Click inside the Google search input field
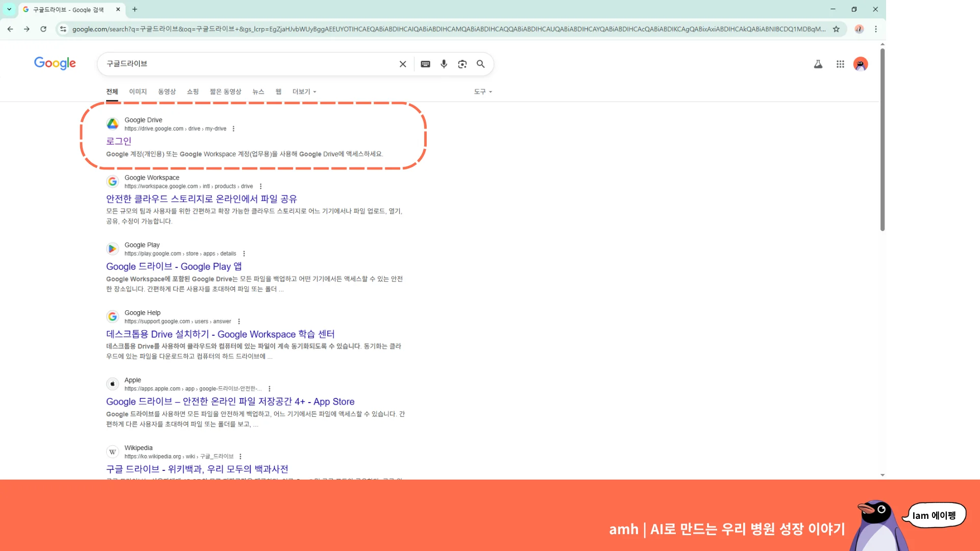Screen dimensions: 980x551 pyautogui.click(x=245, y=64)
